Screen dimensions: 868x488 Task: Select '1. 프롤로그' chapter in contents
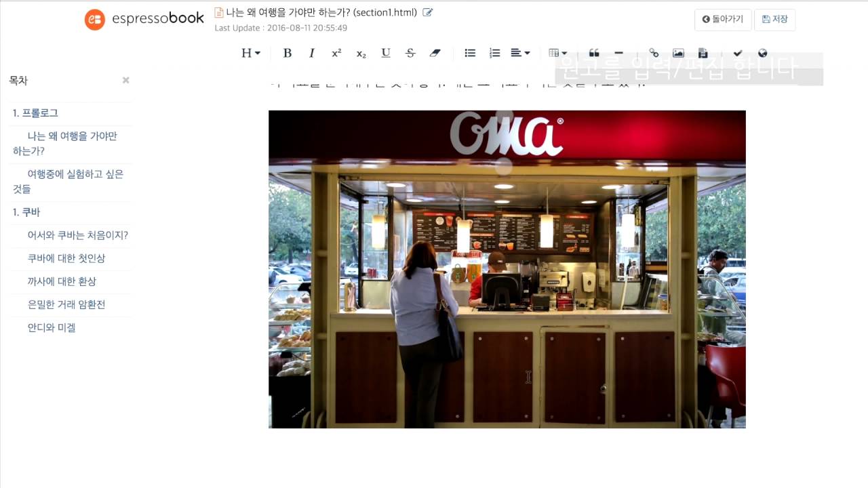pos(35,113)
